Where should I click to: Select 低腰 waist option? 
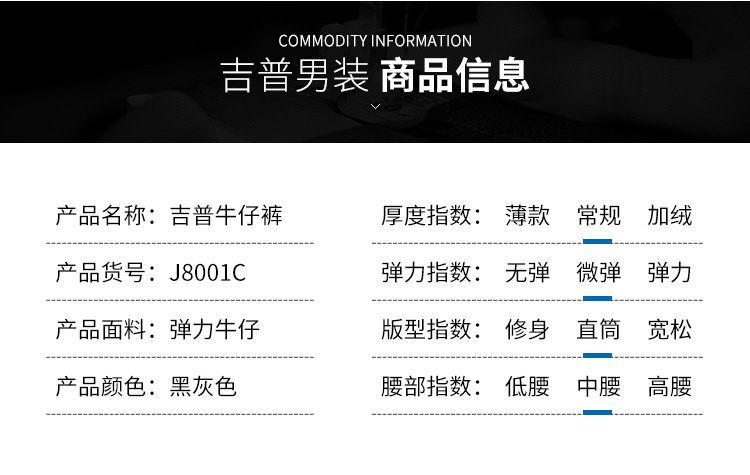pos(527,387)
